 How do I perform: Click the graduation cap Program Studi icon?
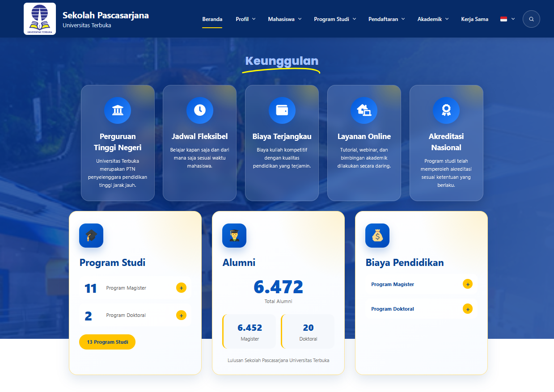click(x=91, y=236)
